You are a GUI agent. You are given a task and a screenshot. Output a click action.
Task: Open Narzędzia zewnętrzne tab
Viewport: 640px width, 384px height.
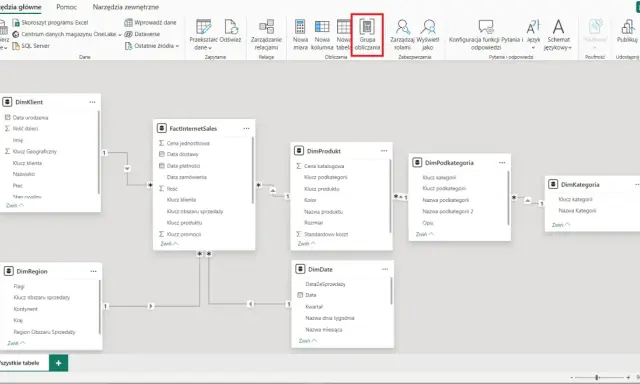coord(126,7)
